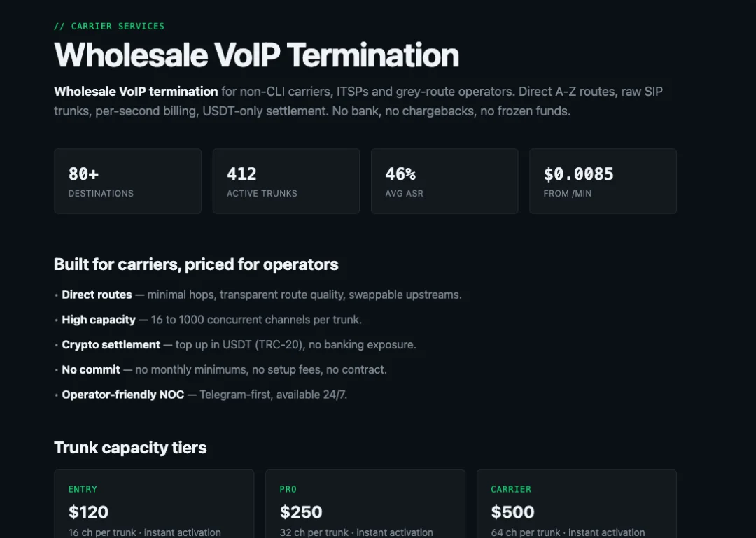
Task: Click the 80+ Destinations stat card
Action: click(x=128, y=180)
